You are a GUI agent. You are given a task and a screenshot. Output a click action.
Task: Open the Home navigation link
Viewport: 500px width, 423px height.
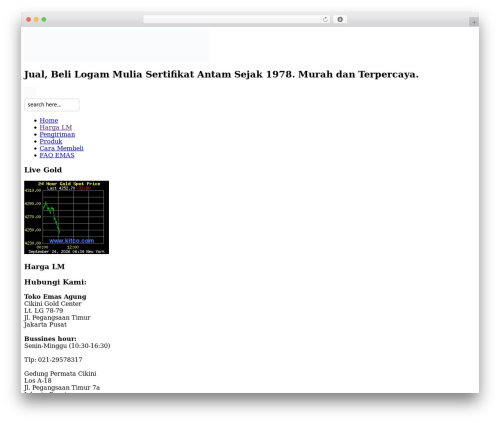49,120
